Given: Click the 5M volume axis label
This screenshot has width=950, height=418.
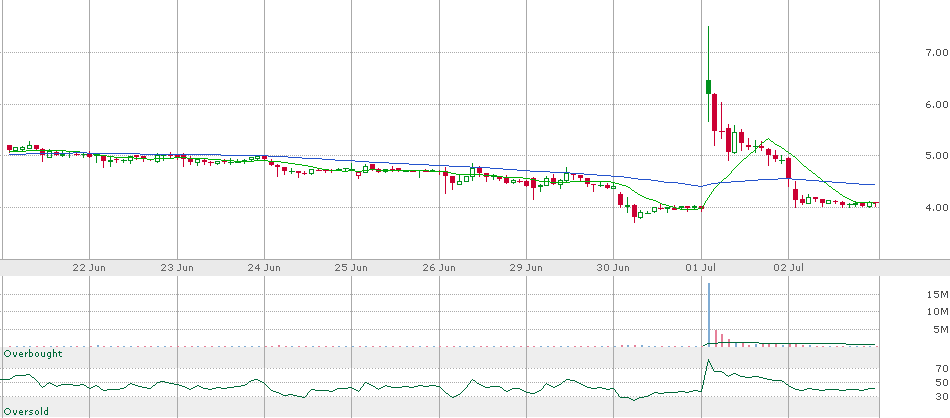Looking at the screenshot, I should [x=940, y=330].
